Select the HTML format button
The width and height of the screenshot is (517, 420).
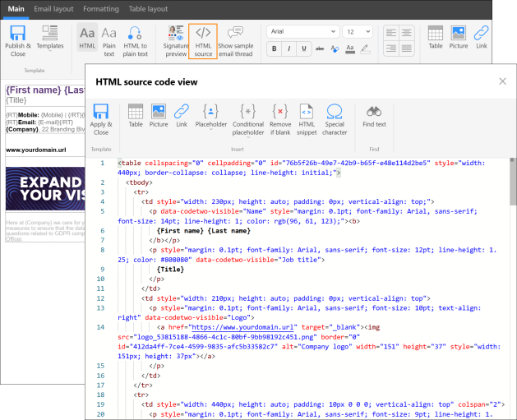coord(87,38)
